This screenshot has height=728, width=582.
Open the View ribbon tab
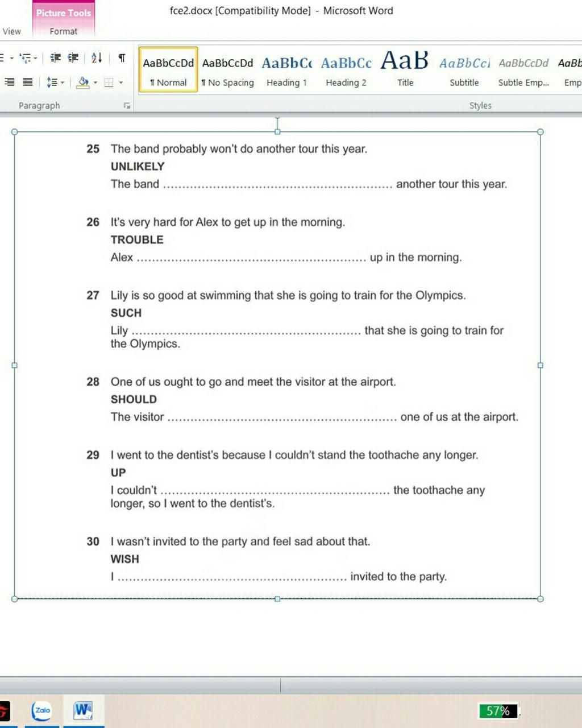pos(11,31)
